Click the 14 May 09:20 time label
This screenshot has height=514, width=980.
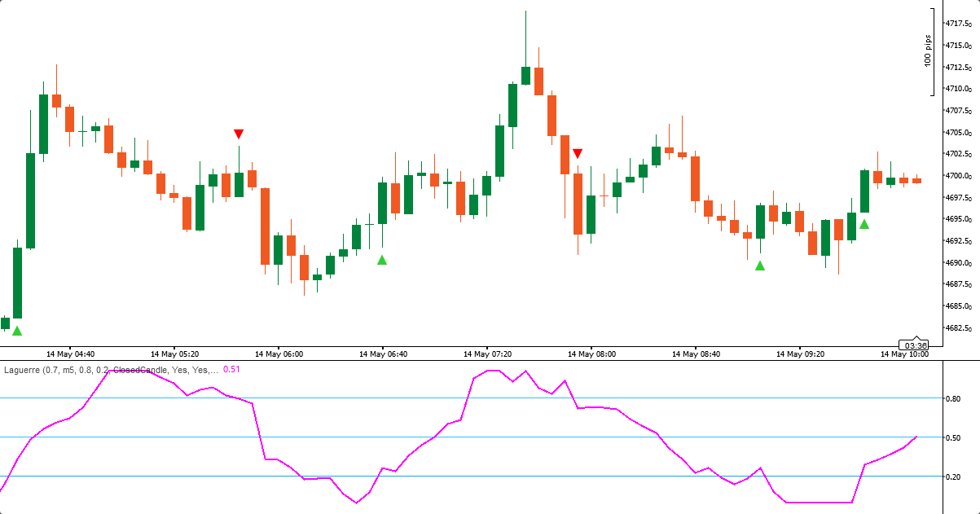(x=801, y=354)
